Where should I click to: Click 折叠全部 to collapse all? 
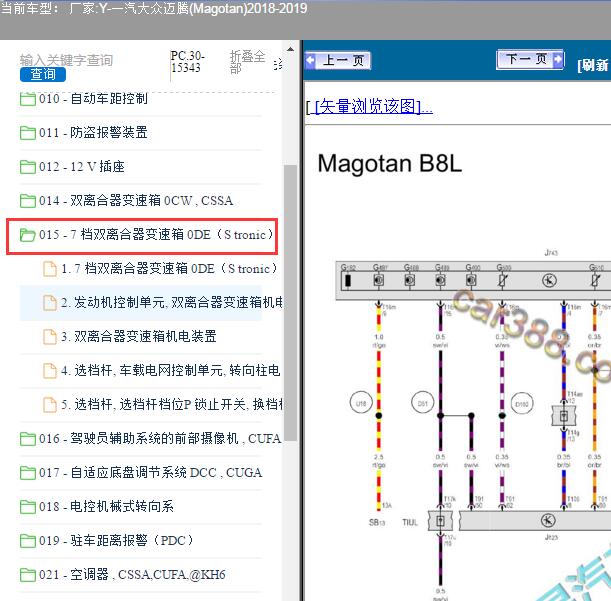(247, 62)
